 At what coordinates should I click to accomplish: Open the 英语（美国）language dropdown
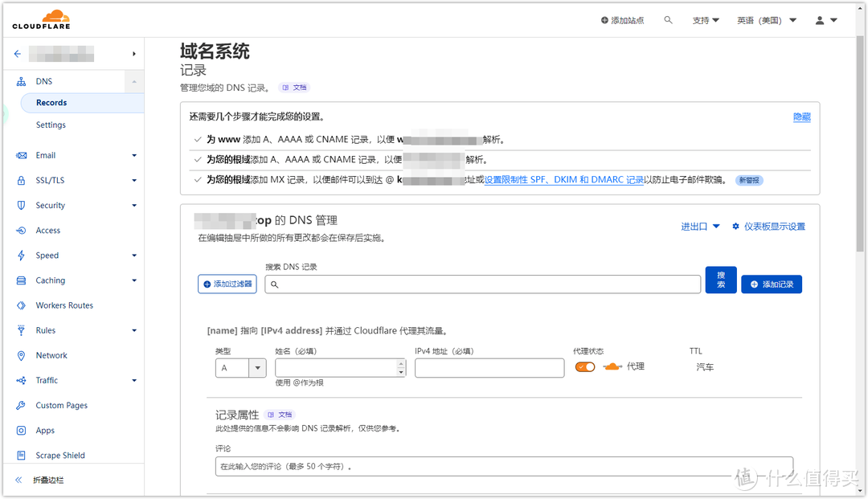pyautogui.click(x=764, y=20)
